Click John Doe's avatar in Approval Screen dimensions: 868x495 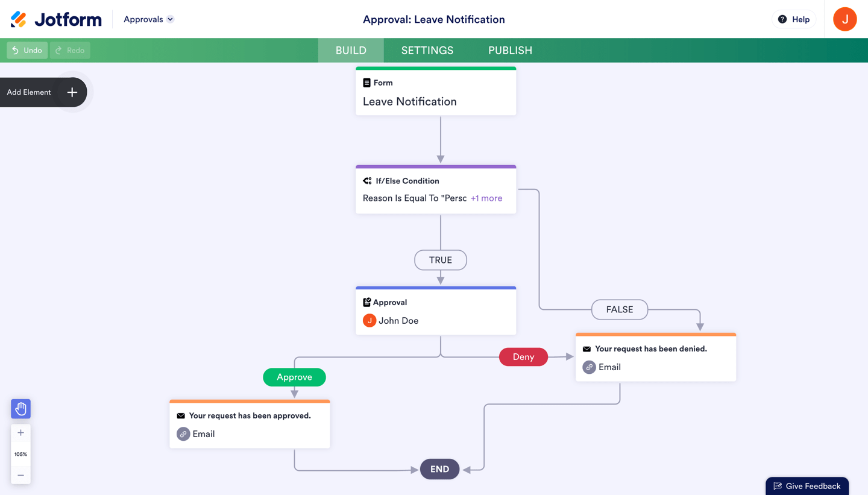pyautogui.click(x=370, y=321)
